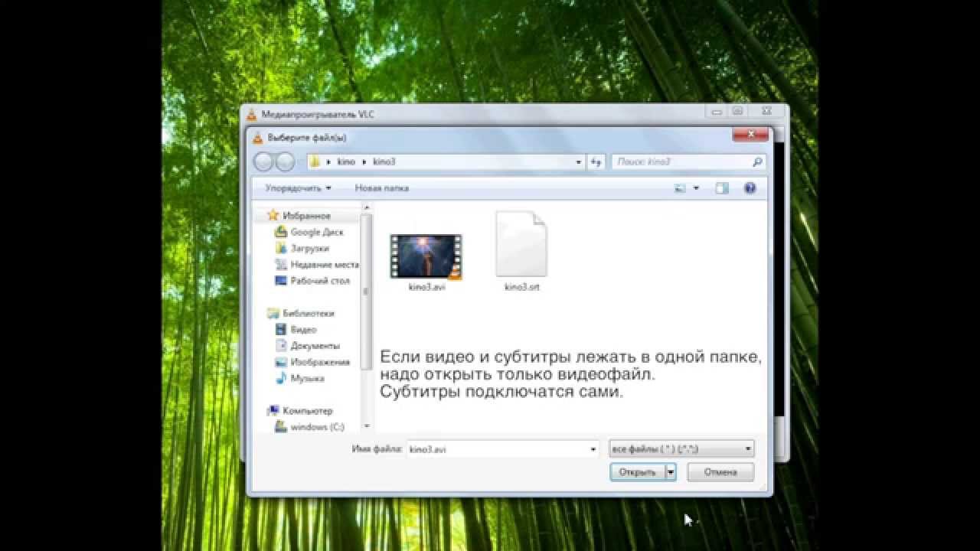This screenshot has width=980, height=551.
Task: Expand the file name history dropdown arrow
Action: coord(593,449)
